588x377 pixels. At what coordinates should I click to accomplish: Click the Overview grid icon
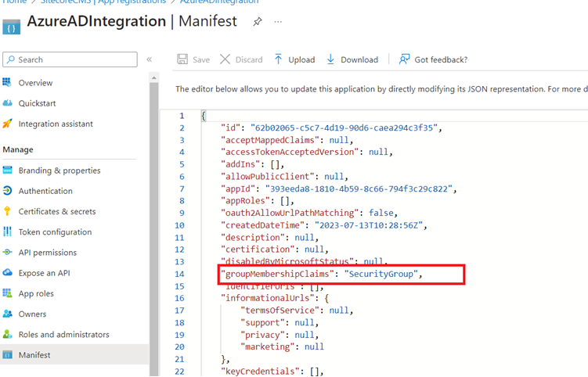tap(7, 82)
